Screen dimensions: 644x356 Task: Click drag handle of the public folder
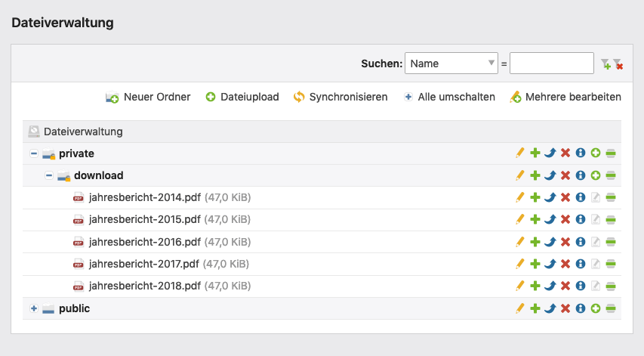click(611, 308)
